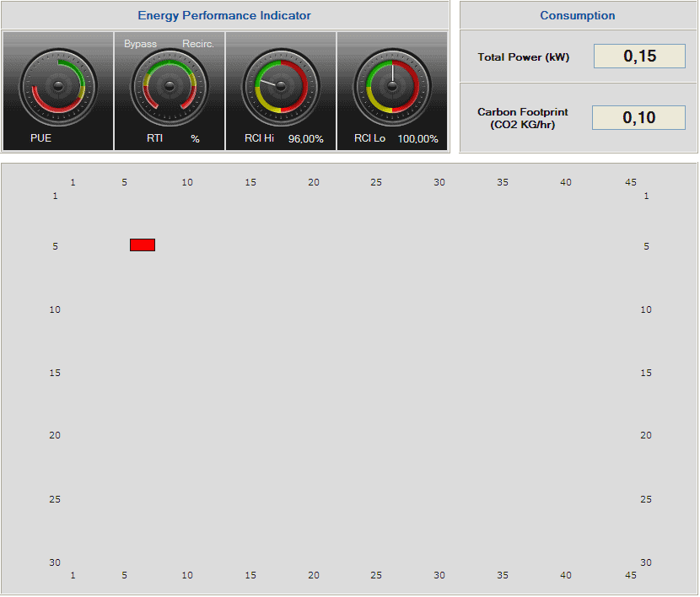
Task: Click the RCI Hi label
Action: click(259, 138)
